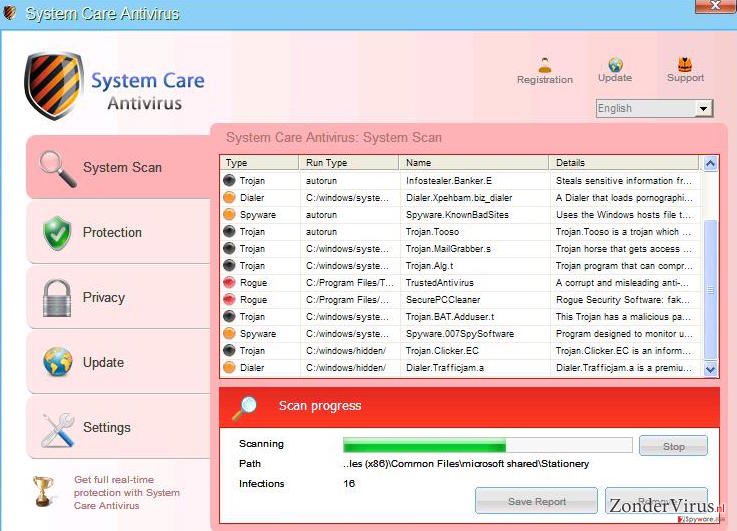Click the results list scrollbar thumb
Image resolution: width=737 pixels, height=531 pixels.
tap(710, 289)
